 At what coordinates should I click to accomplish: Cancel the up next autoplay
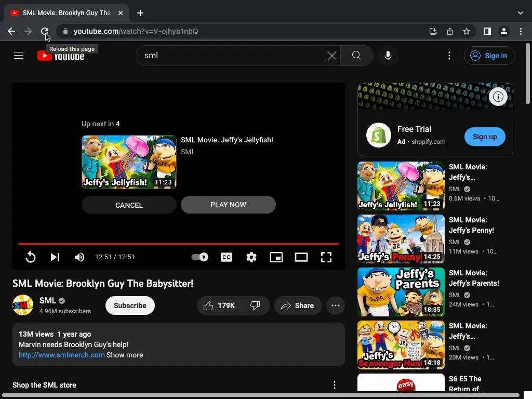tap(129, 205)
